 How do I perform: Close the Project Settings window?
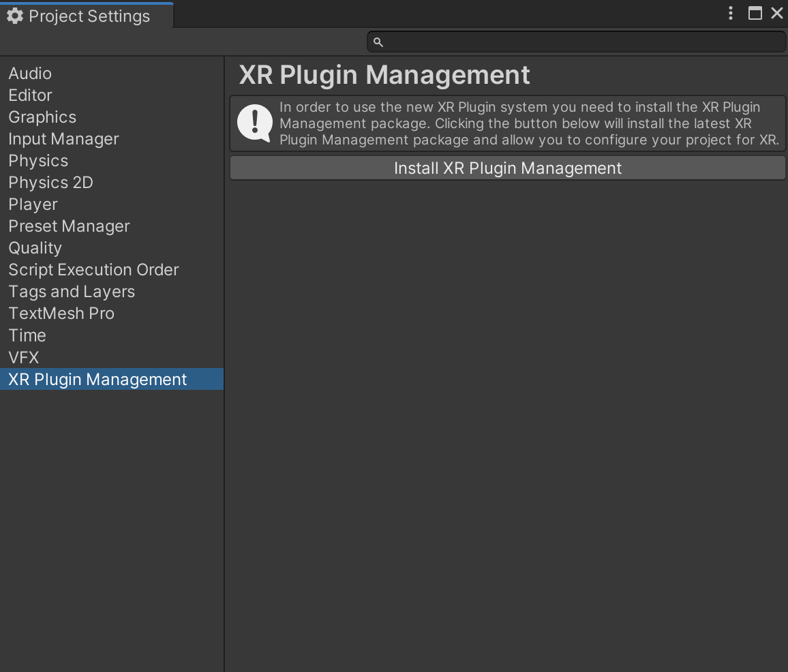[x=777, y=13]
